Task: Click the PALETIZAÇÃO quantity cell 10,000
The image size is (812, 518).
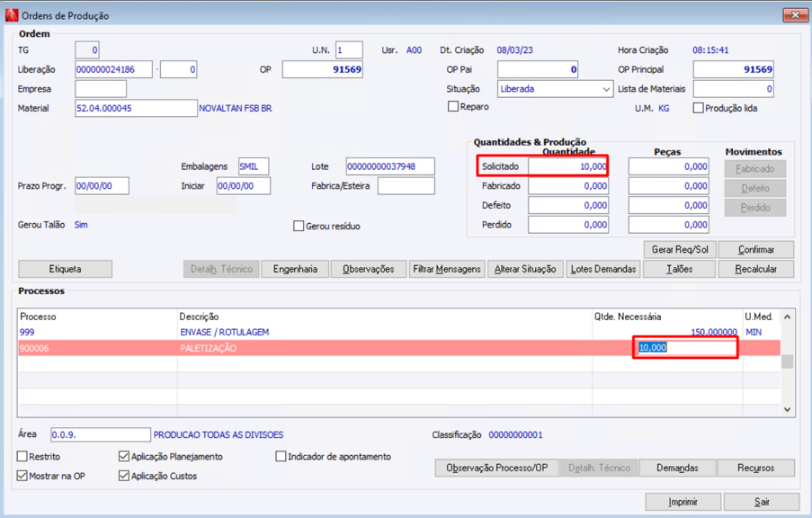Action: tap(685, 347)
